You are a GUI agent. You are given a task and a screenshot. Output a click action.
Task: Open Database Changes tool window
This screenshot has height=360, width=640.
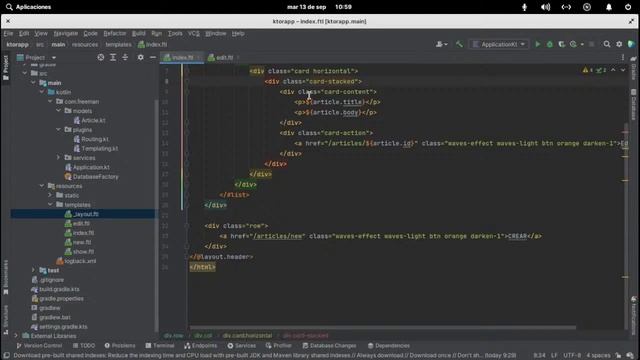[329, 346]
